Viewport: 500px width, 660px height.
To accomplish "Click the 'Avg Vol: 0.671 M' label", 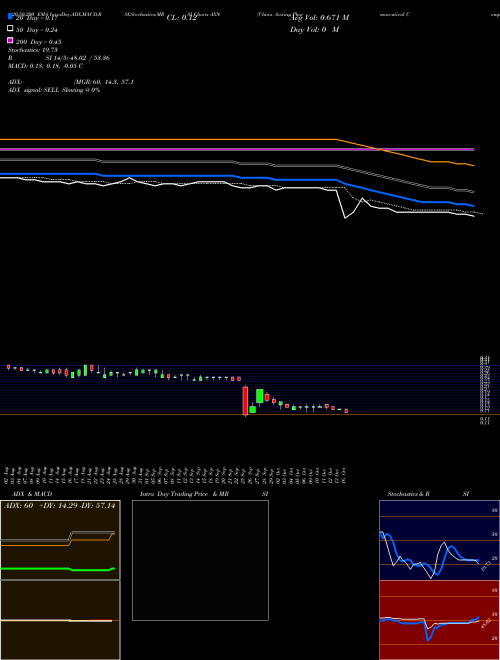I will tap(319, 18).
